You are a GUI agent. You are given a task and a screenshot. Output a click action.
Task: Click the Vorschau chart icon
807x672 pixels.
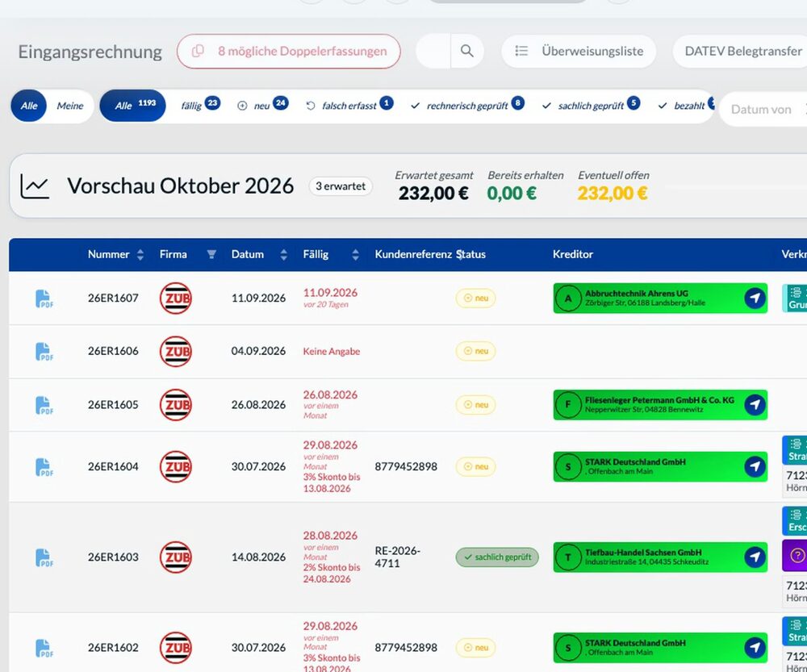35,186
